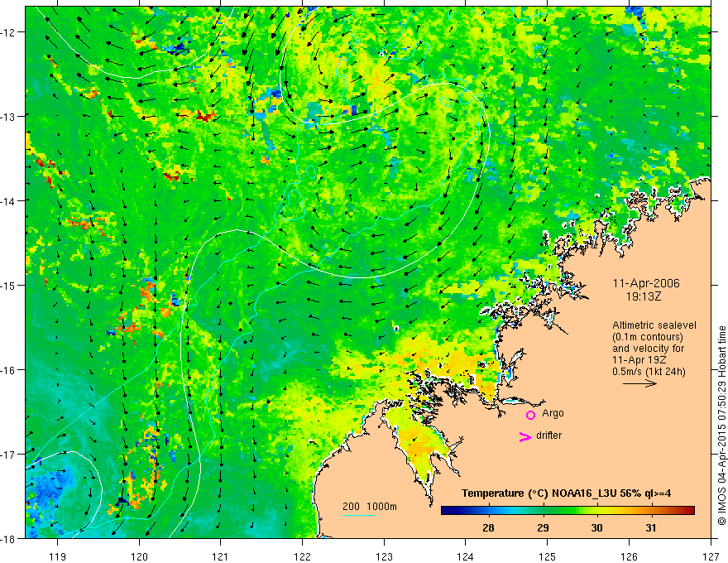The width and height of the screenshot is (728, 563).
Task: Click the colorbar value '31'
Action: 651,527
